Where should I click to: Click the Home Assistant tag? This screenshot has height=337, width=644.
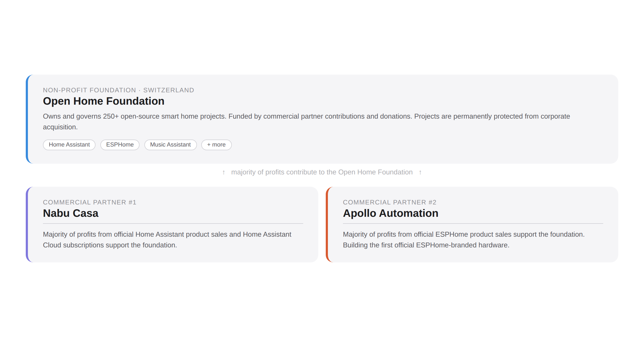tap(69, 145)
